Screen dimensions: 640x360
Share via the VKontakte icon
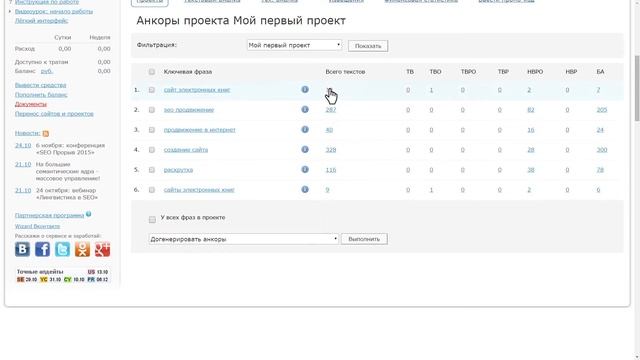22,249
